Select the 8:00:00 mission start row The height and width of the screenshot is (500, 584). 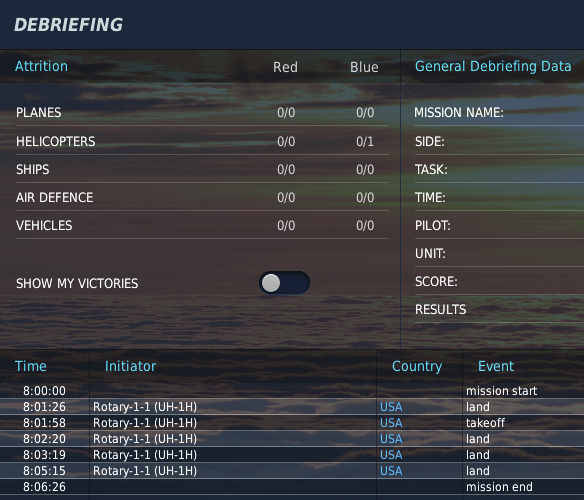click(x=292, y=391)
